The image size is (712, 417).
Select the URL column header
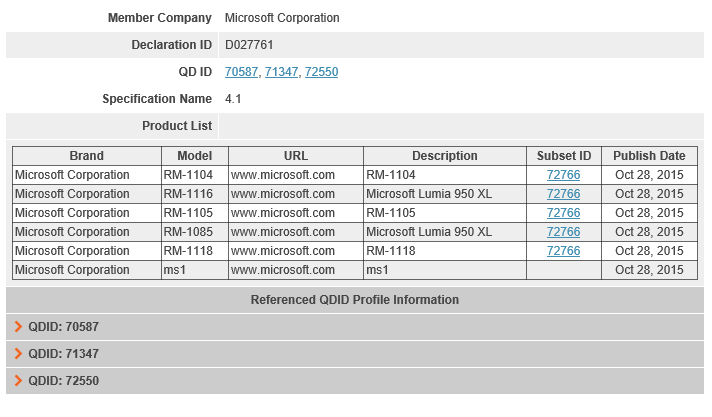[x=296, y=156]
